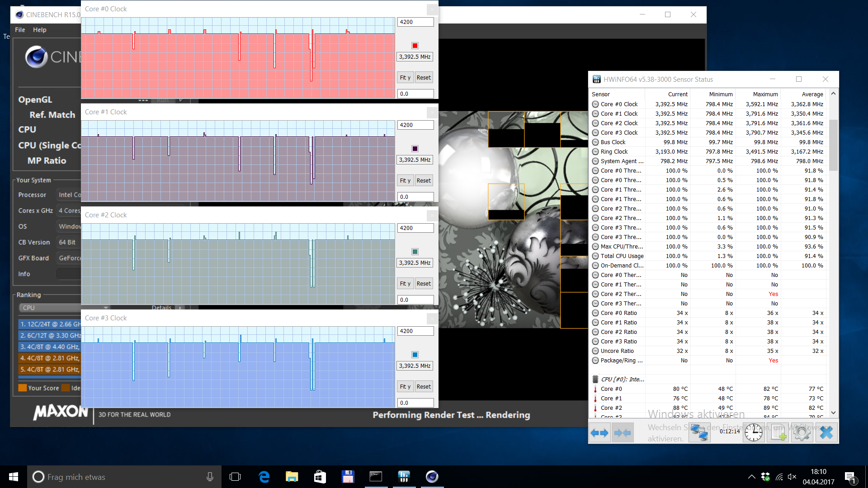Click taskbar clock showing 18:10

(x=818, y=477)
